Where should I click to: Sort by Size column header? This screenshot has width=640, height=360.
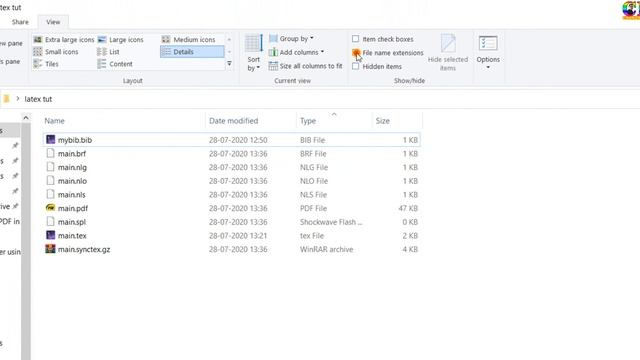click(397, 121)
